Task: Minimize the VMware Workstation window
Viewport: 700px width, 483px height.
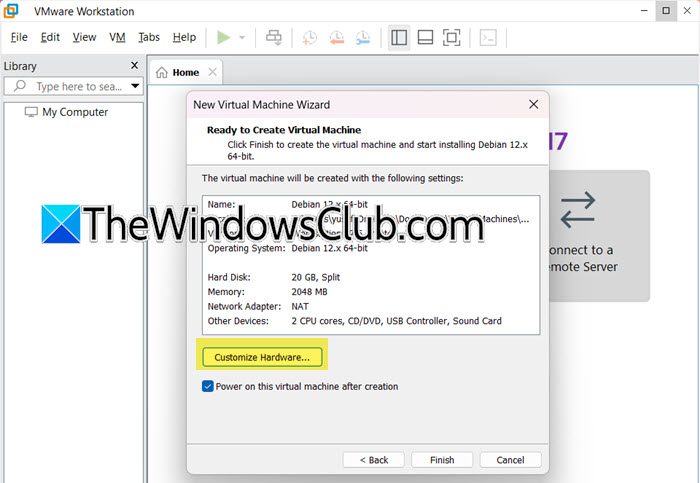Action: click(644, 11)
